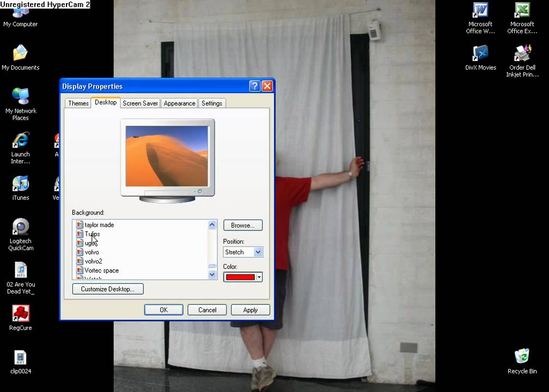Select the 02 Are You Dead Yet MP3 file
Viewport: 549px width, 392px height.
(21, 278)
